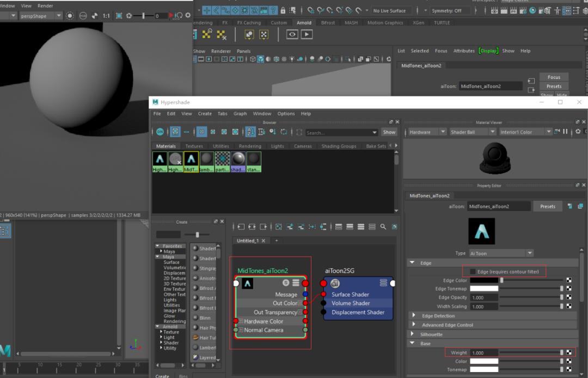Click the Presets button in Property Editor

point(548,207)
